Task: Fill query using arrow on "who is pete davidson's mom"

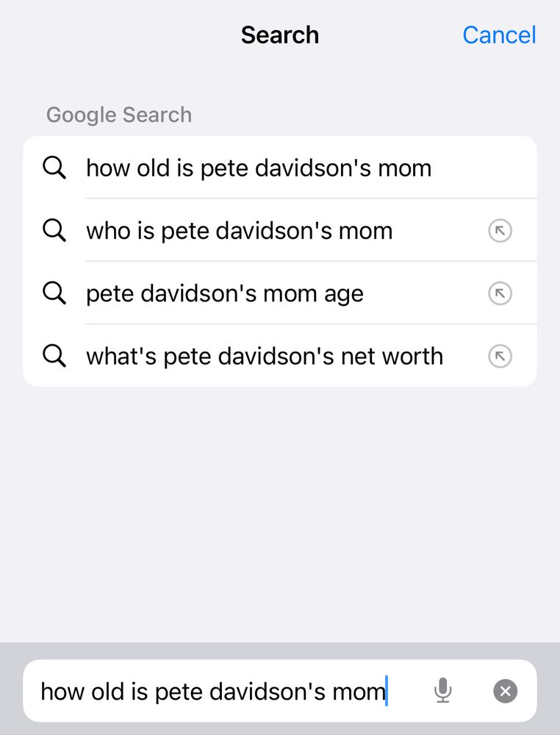Action: pyautogui.click(x=500, y=231)
